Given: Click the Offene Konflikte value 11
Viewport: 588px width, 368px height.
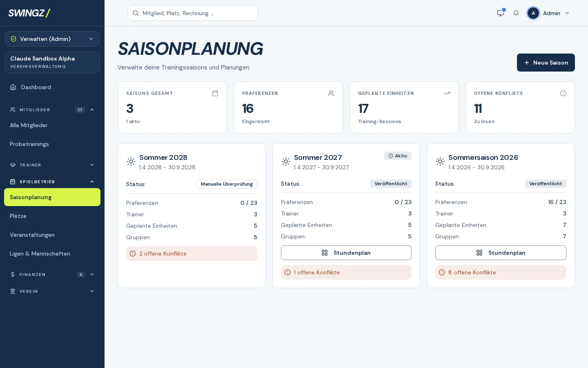Looking at the screenshot, I should tap(478, 108).
